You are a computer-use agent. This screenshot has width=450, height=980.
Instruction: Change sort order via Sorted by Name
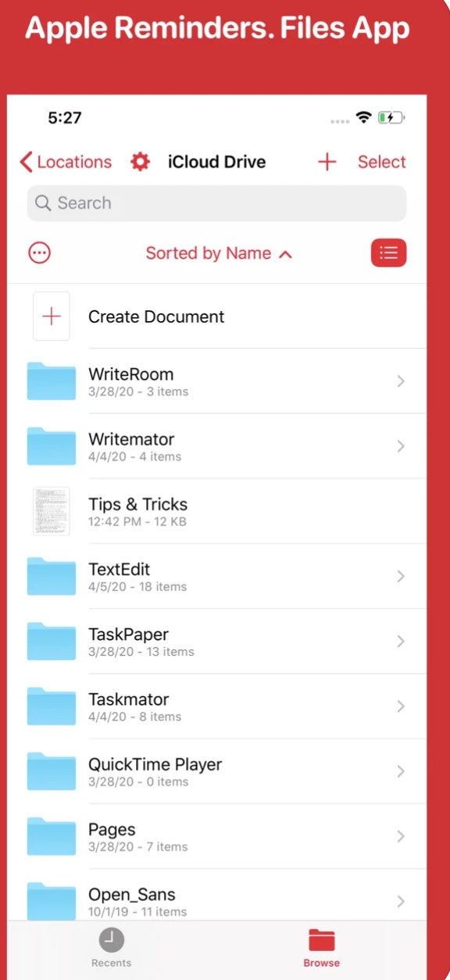pyautogui.click(x=220, y=253)
